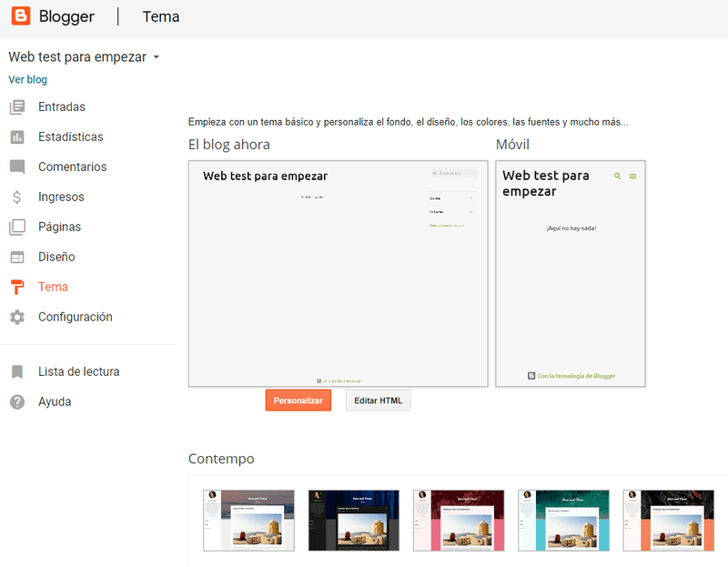This screenshot has width=728, height=567.
Task: Open the hamburger menu in mobile preview
Action: click(x=632, y=177)
